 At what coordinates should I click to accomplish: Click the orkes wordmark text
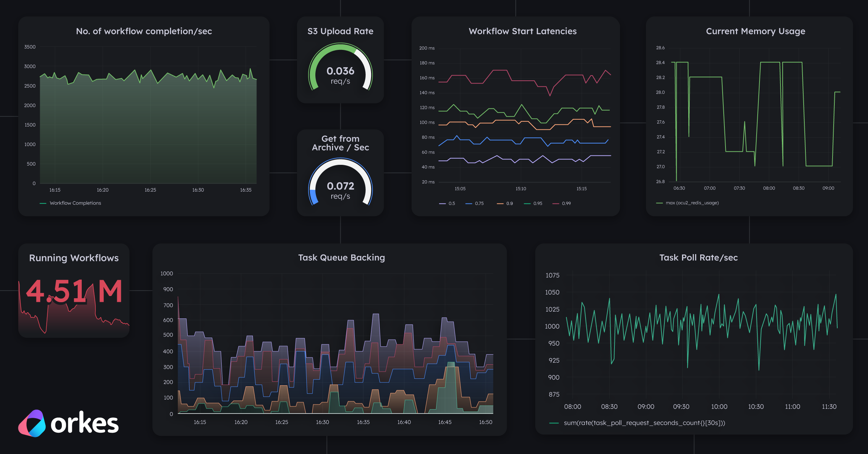coord(85,424)
